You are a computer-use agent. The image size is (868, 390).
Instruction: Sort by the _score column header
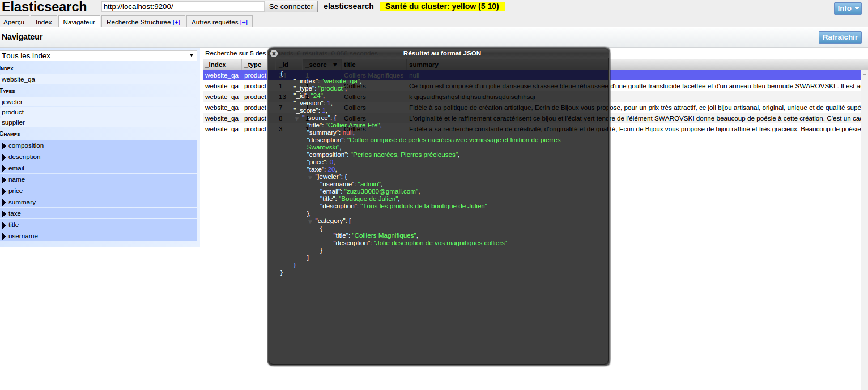[322, 65]
